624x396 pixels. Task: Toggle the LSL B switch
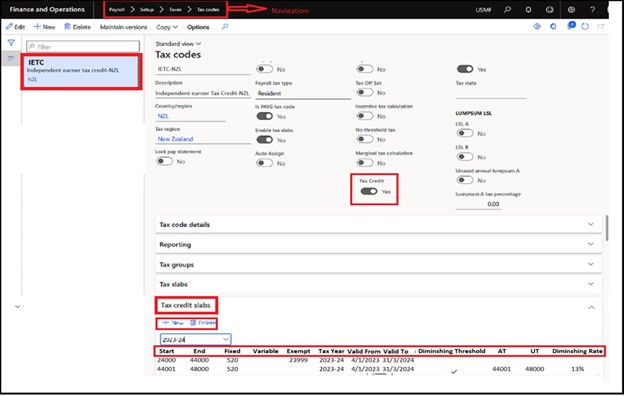point(465,156)
